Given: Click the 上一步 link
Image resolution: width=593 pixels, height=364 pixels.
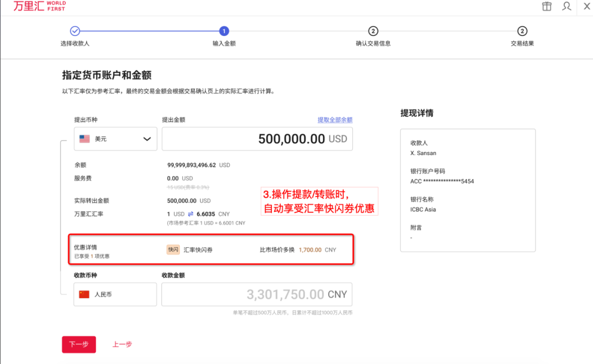Looking at the screenshot, I should pyautogui.click(x=121, y=344).
